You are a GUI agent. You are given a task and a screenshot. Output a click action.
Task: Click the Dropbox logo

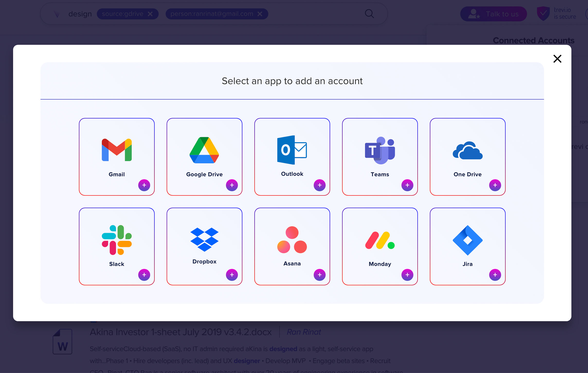(204, 239)
